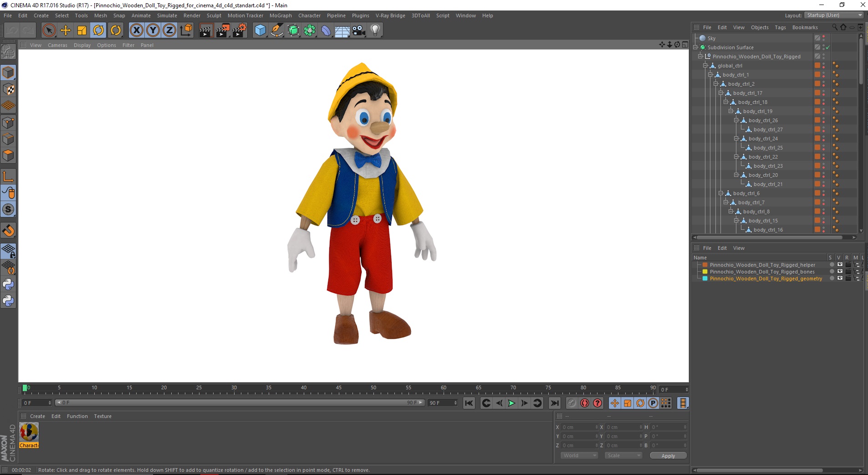The image size is (868, 475).
Task: Go to start of animation
Action: coord(469,403)
